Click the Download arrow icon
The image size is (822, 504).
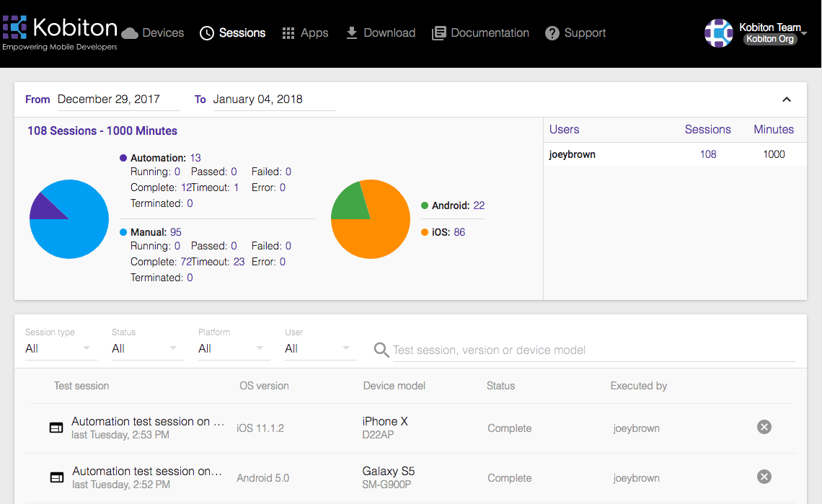click(352, 33)
